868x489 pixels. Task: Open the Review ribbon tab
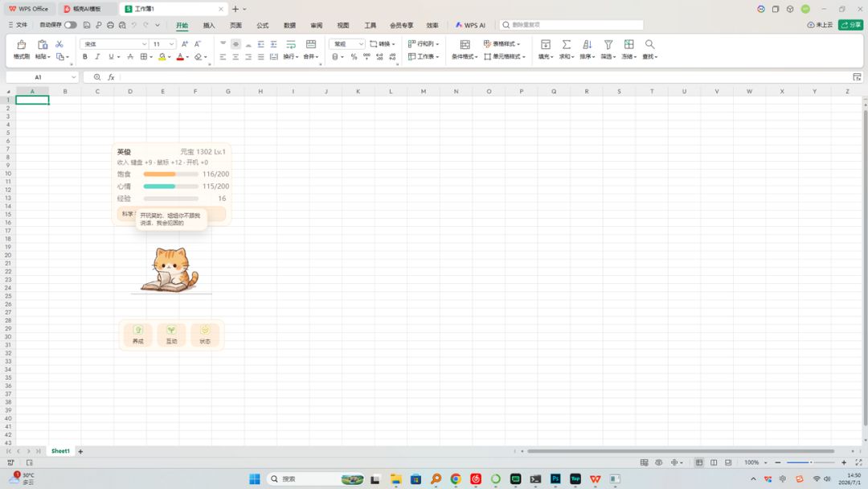click(x=316, y=26)
